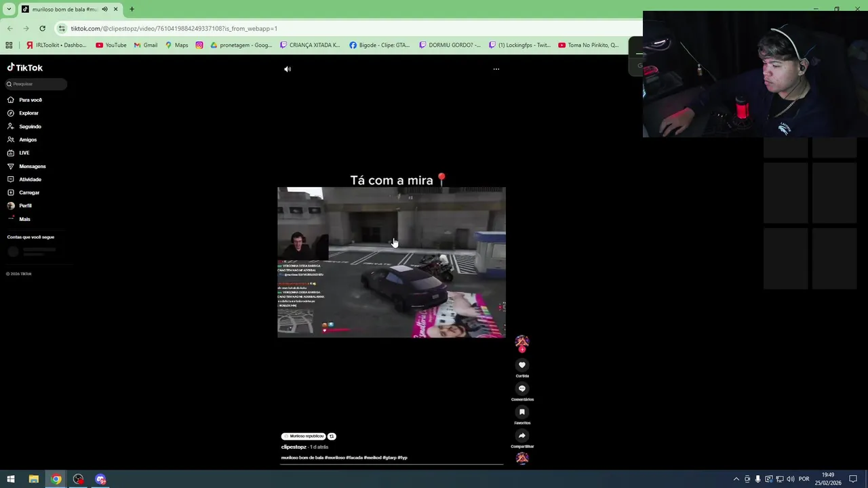868x488 pixels.
Task: Follow creator via red plus badge
Action: click(522, 350)
